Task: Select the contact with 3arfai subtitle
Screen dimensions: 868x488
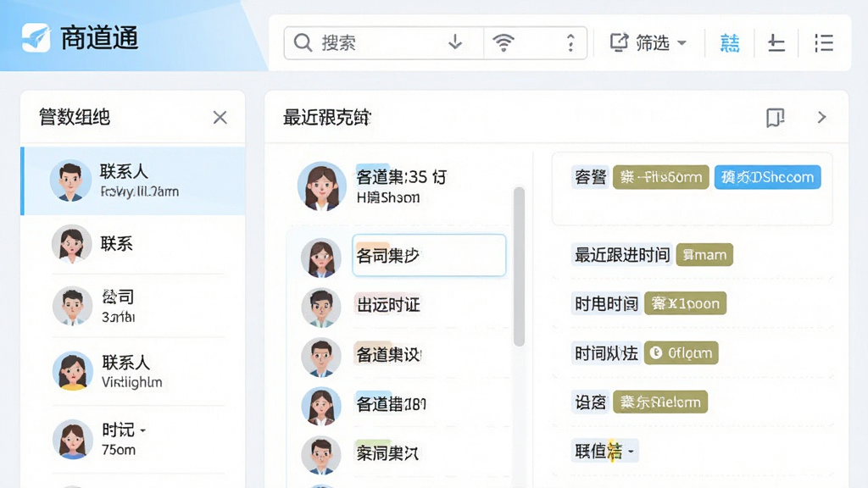Action: pos(133,305)
